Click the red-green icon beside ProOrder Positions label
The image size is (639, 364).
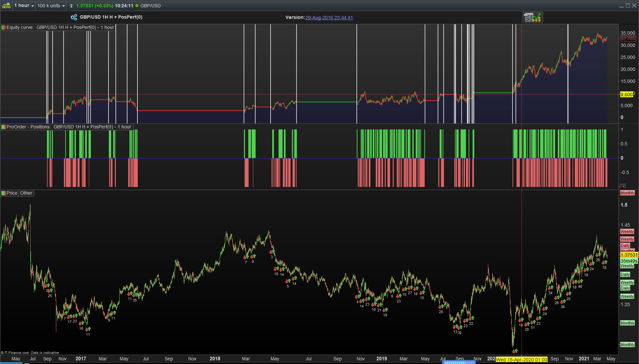click(3, 127)
